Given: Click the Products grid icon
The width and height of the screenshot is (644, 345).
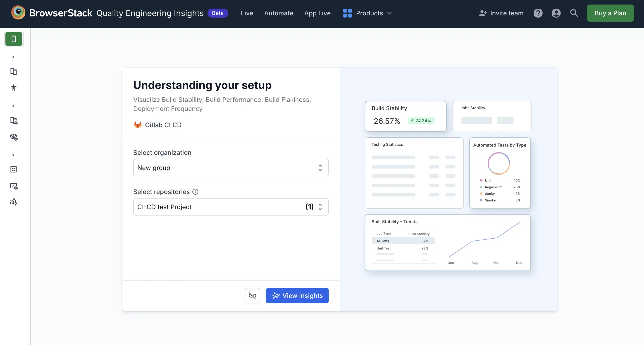Looking at the screenshot, I should click(347, 13).
